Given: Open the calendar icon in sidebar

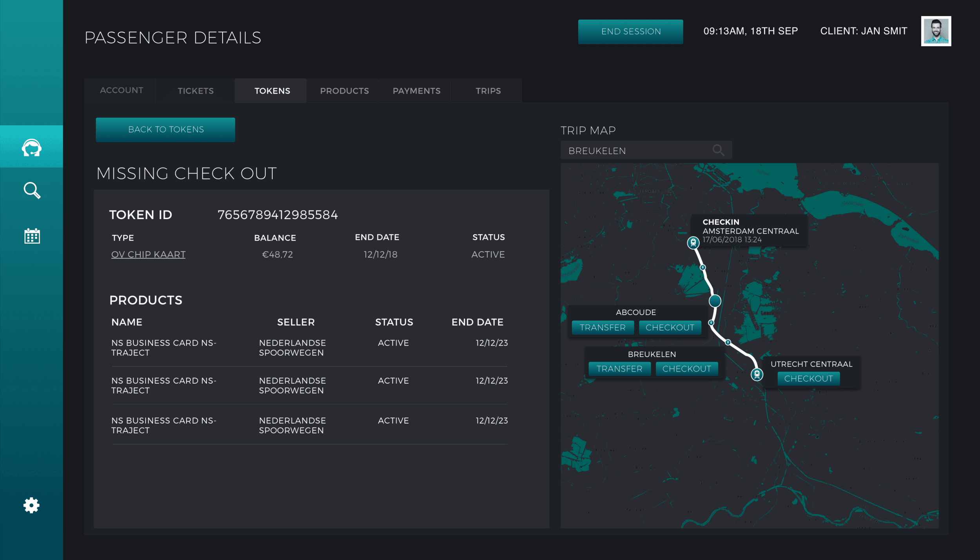Looking at the screenshot, I should [32, 236].
